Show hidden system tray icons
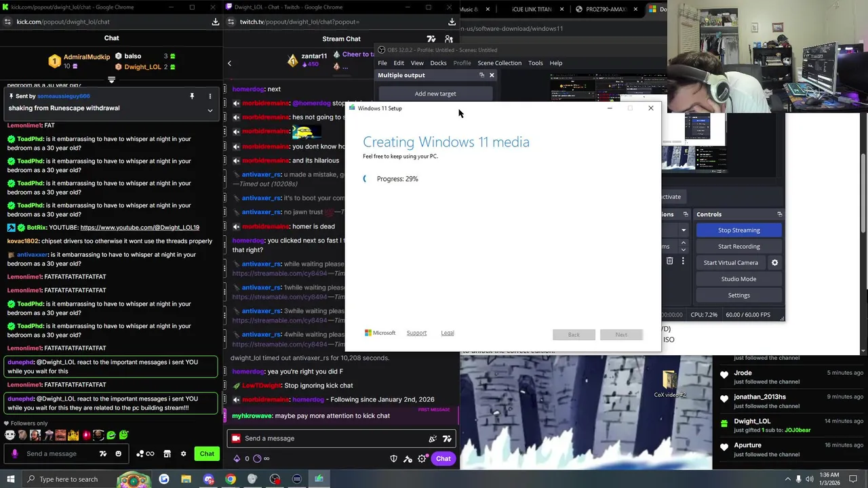Viewport: 868px width, 488px height. click(x=787, y=479)
